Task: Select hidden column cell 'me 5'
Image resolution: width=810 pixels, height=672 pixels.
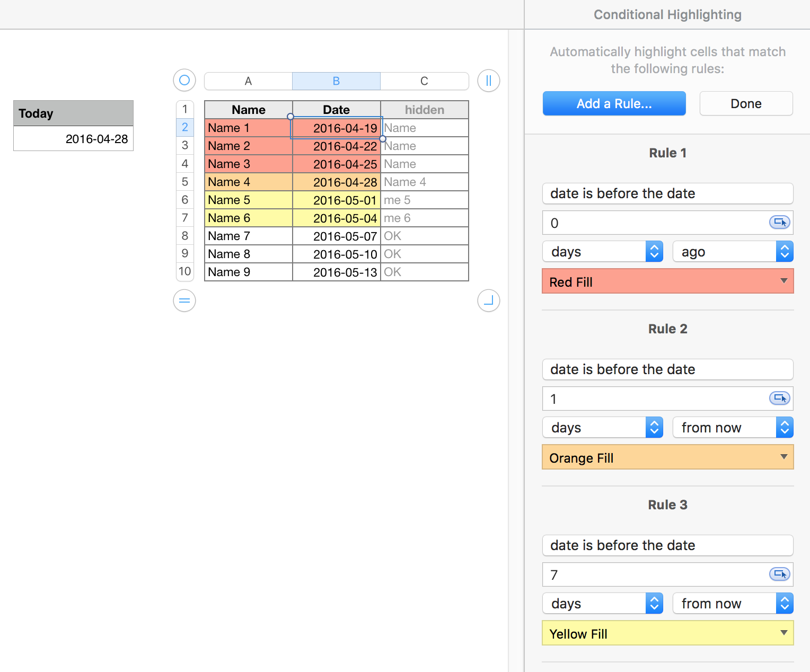Action: pyautogui.click(x=425, y=200)
